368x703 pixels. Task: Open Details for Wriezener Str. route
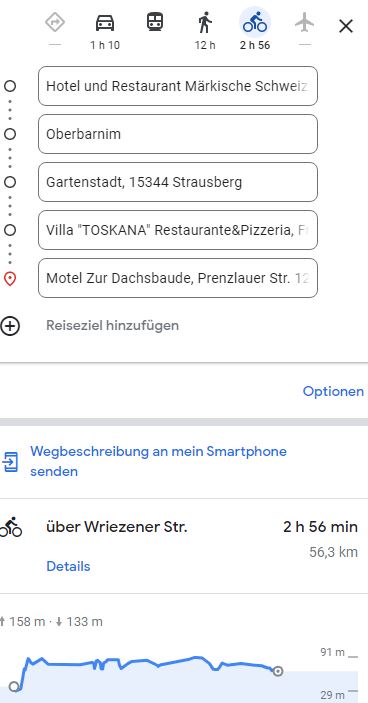[68, 566]
